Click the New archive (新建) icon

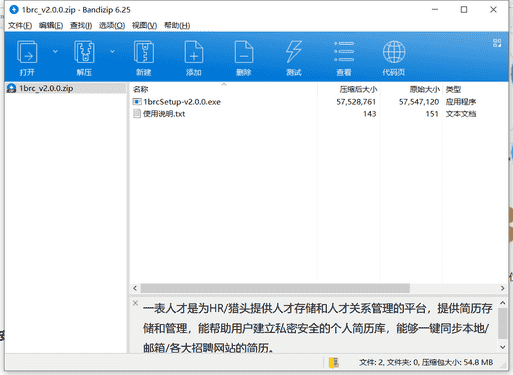tap(144, 52)
